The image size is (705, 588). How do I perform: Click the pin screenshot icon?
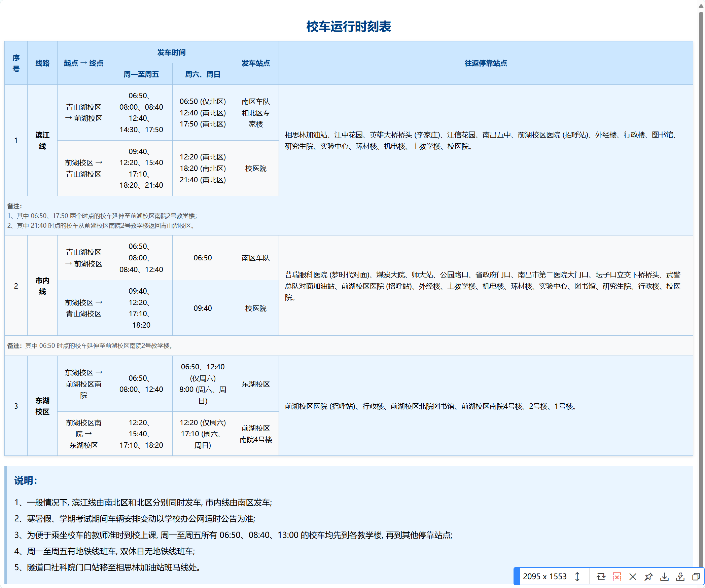(x=648, y=577)
